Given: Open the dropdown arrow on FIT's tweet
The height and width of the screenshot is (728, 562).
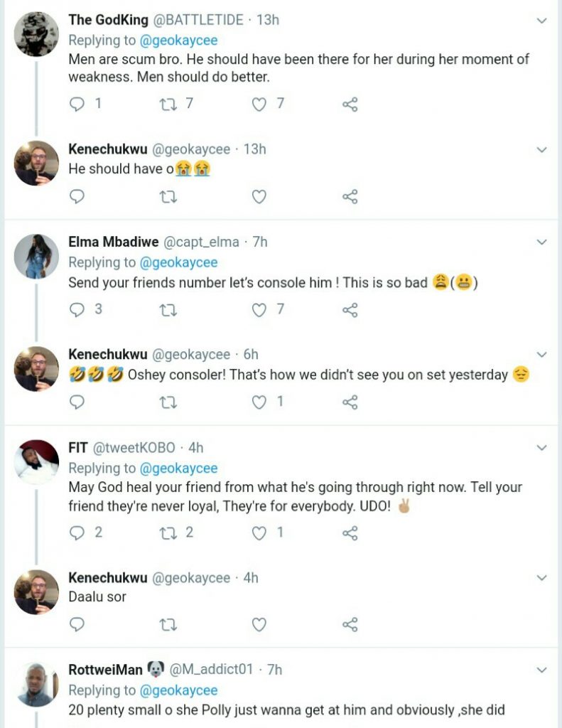Looking at the screenshot, I should (541, 448).
